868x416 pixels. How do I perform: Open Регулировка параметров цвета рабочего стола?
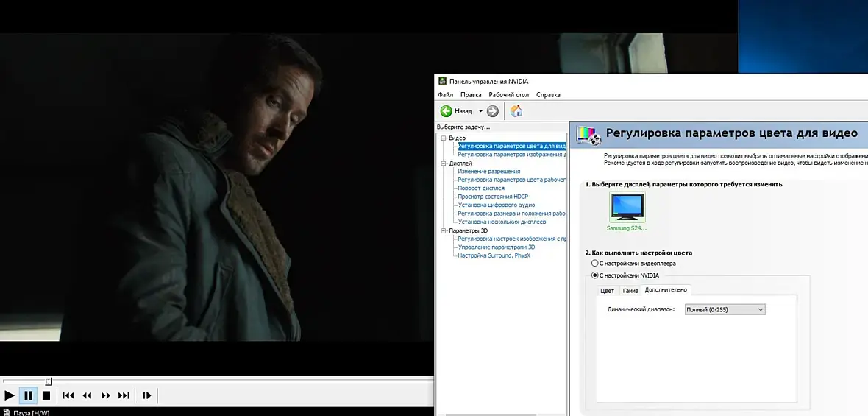(x=511, y=180)
